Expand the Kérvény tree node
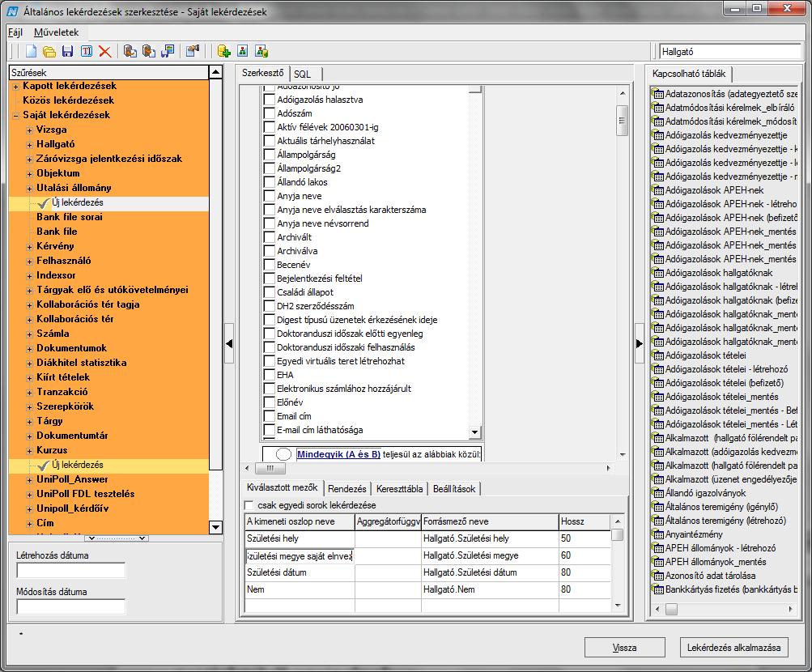Image resolution: width=812 pixels, height=672 pixels. tap(29, 246)
